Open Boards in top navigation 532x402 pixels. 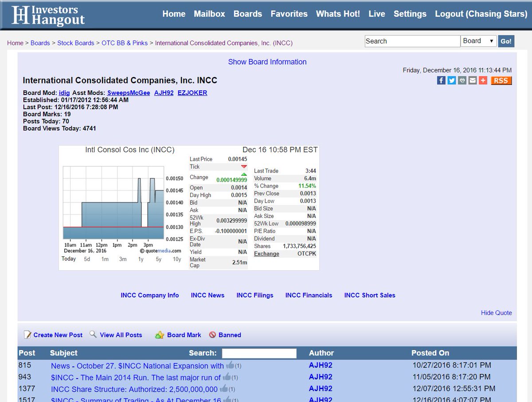[248, 14]
